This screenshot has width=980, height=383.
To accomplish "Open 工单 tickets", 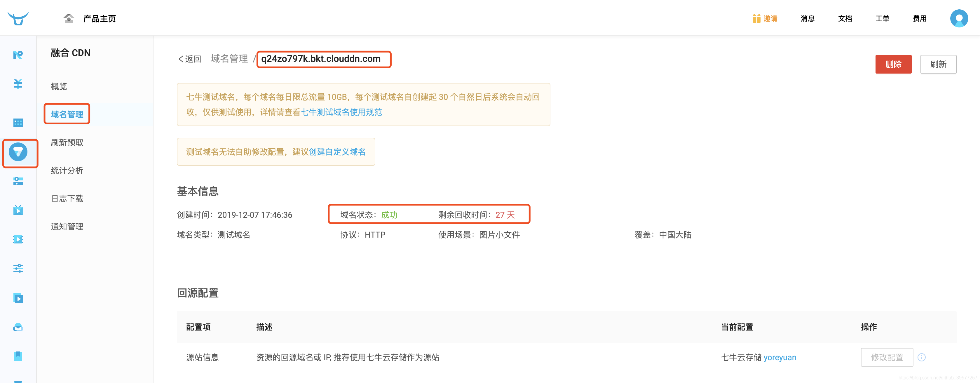I will [x=882, y=19].
